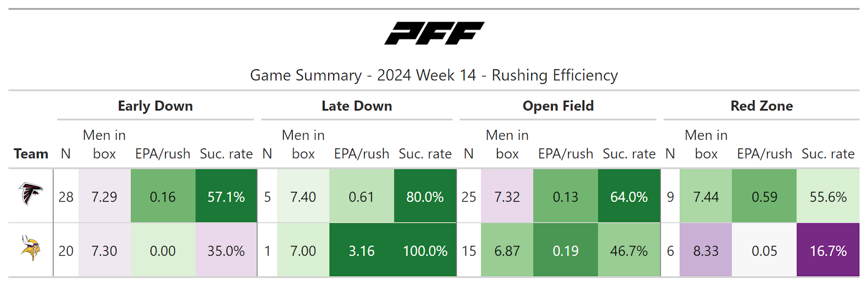The height and width of the screenshot is (286, 868).
Task: Click the dark green 57.1% cell
Action: (226, 197)
